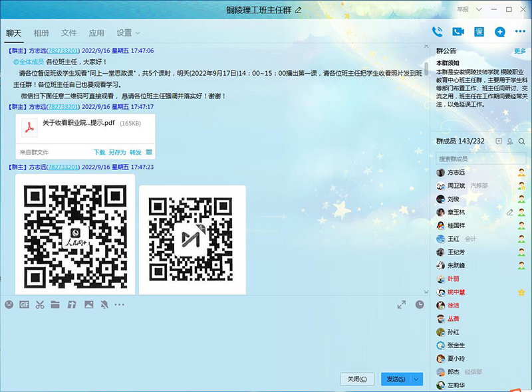This screenshot has width=532, height=392.
Task: Click the PDF file icon in message
Action: click(x=29, y=128)
